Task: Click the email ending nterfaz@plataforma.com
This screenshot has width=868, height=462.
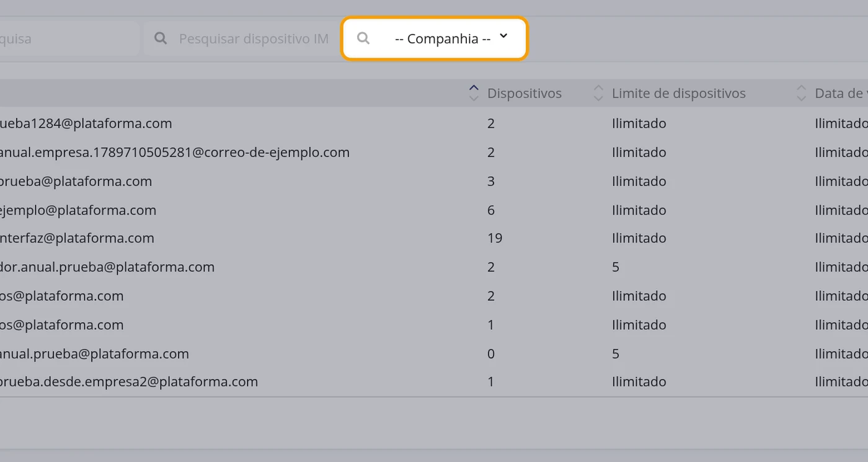Action: (77, 238)
